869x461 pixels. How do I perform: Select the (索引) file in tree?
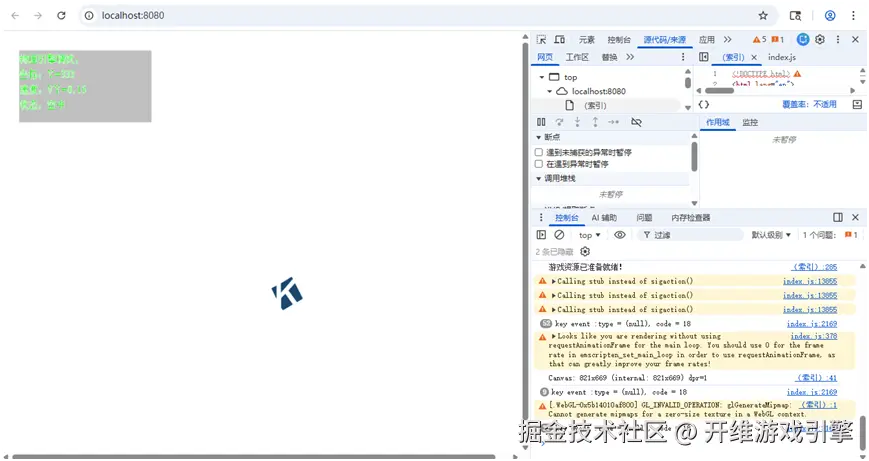[595, 105]
